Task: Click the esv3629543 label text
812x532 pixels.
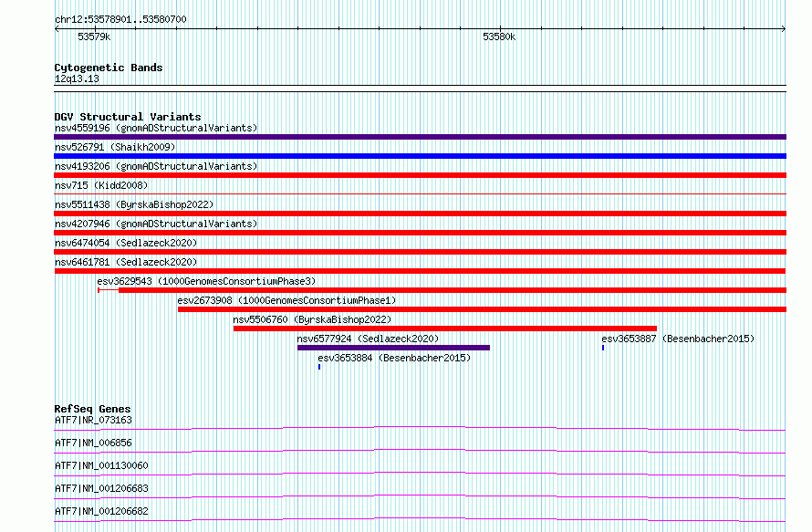Action: (x=206, y=281)
